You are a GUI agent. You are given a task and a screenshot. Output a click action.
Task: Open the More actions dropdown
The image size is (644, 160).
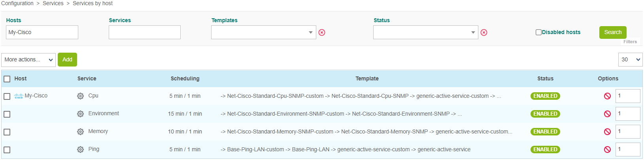click(x=28, y=60)
